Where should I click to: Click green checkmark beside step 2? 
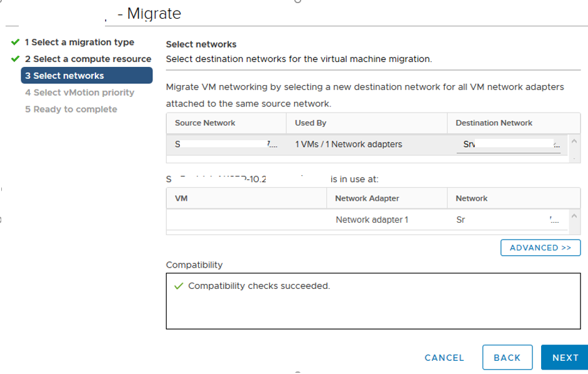tap(14, 58)
